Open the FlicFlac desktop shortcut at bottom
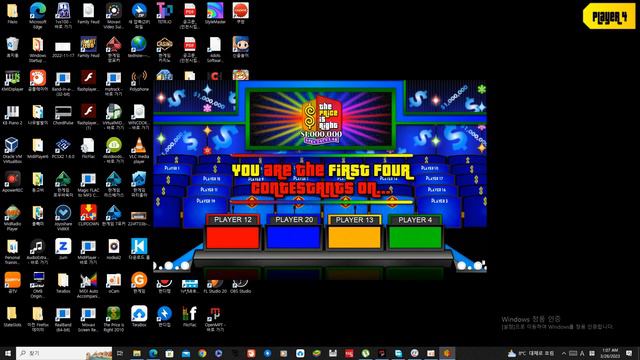Image resolution: width=640 pixels, height=360 pixels. pyautogui.click(x=190, y=317)
